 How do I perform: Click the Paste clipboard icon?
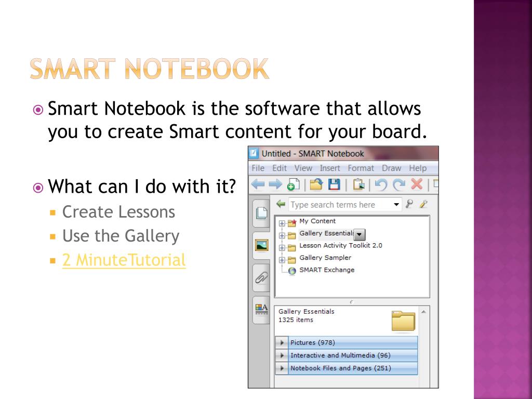pos(358,184)
